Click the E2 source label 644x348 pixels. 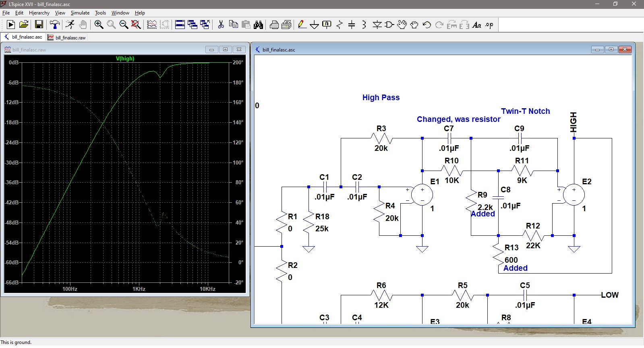(x=587, y=181)
